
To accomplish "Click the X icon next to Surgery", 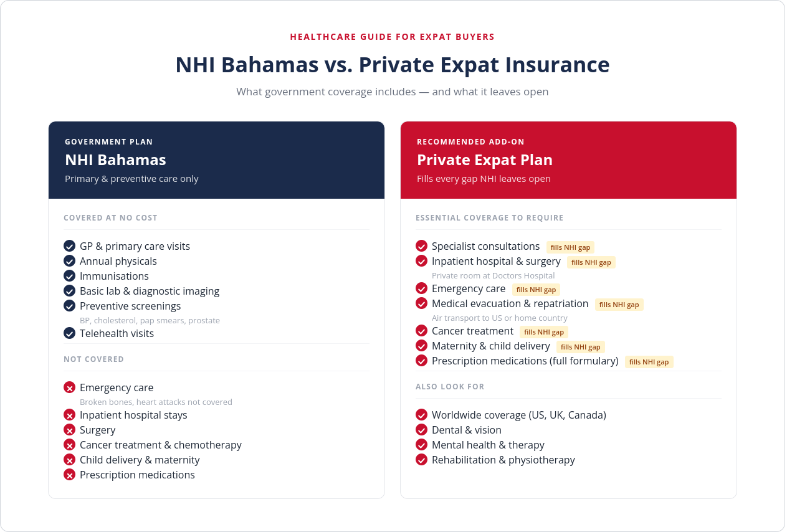I will coord(69,430).
